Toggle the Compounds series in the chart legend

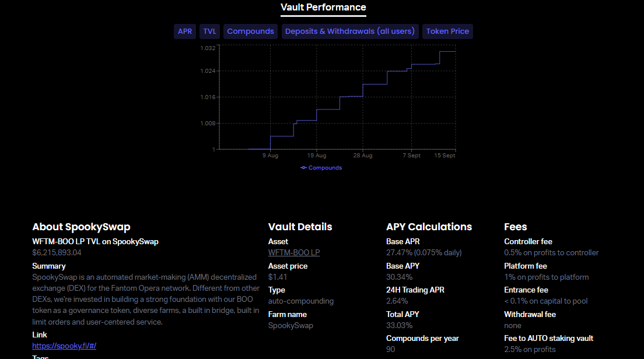click(x=324, y=167)
